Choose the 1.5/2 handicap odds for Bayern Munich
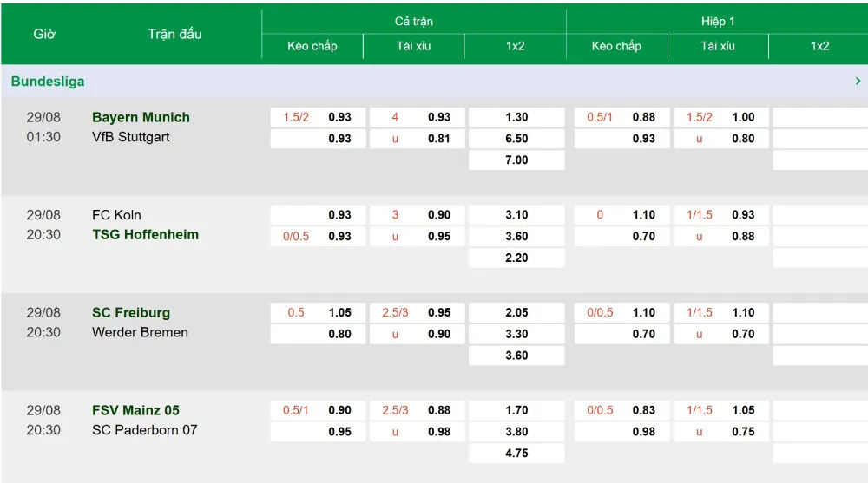 click(318, 117)
